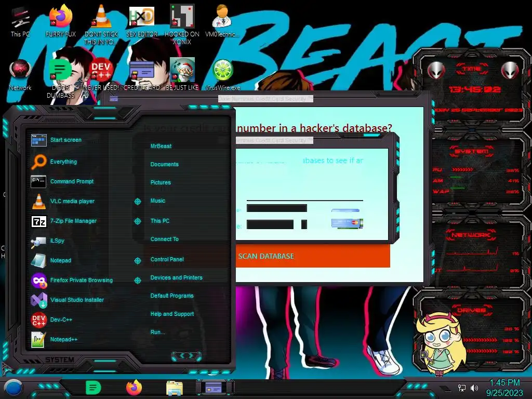Expand Notepad jump list arrow
The width and height of the screenshot is (532, 399).
click(137, 261)
